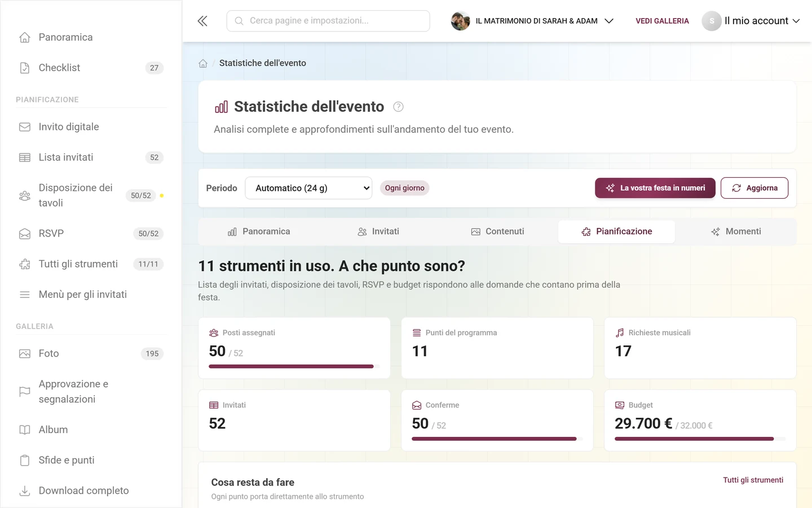Switch to the Invitati tab
This screenshot has height=508, width=812.
378,232
